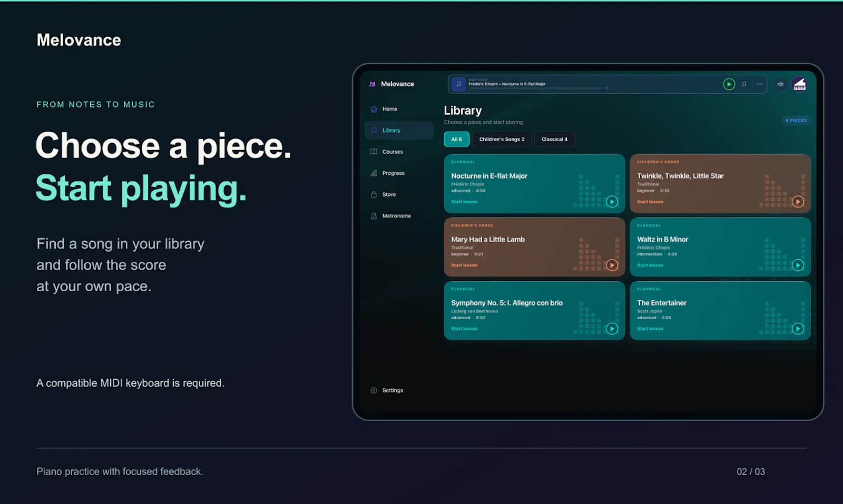Play Twinkle, Twinkle, Little Star card button
Image resolution: width=843 pixels, height=504 pixels.
tap(798, 202)
